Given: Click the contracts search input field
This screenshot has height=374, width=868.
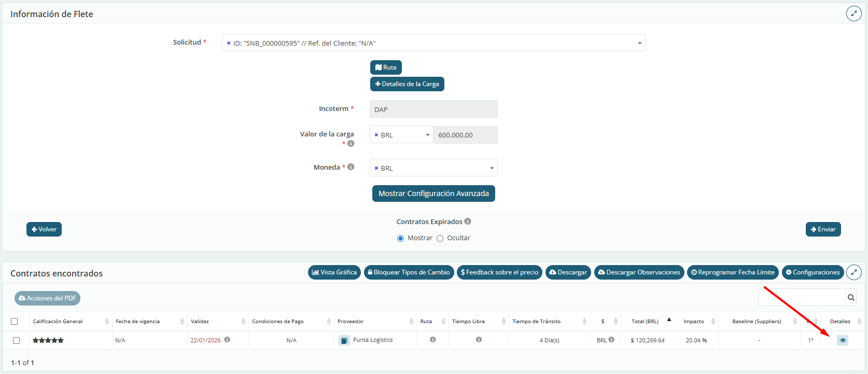Looking at the screenshot, I should [802, 298].
